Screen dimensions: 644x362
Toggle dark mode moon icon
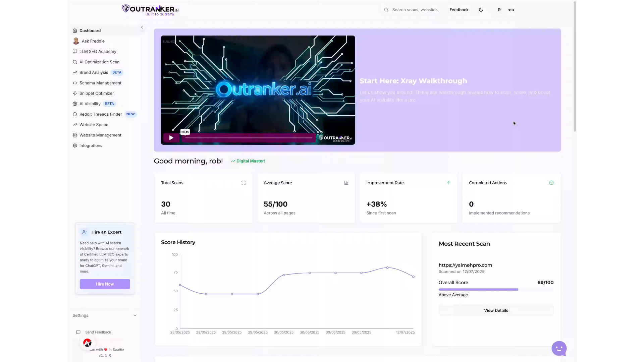click(x=481, y=10)
